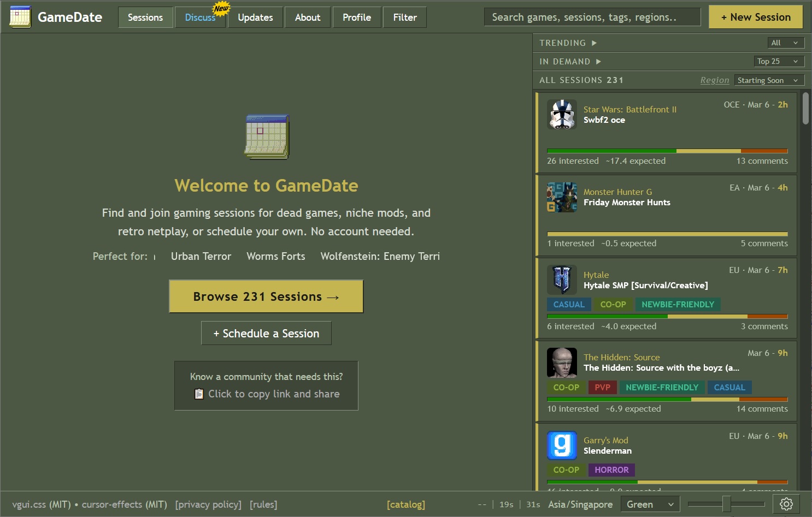Click the Monster Hunter G game icon
812x517 pixels.
click(562, 197)
